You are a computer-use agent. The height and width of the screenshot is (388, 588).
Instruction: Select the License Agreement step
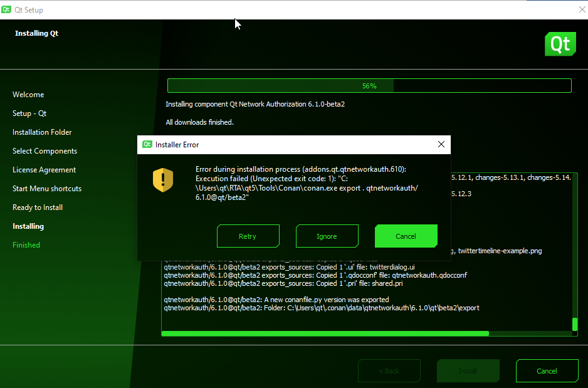coord(45,169)
